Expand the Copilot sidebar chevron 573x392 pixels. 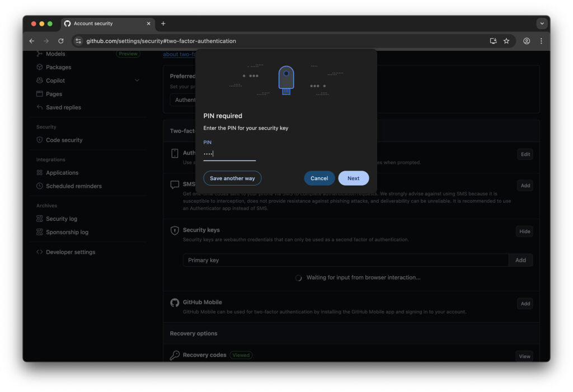[x=137, y=81]
